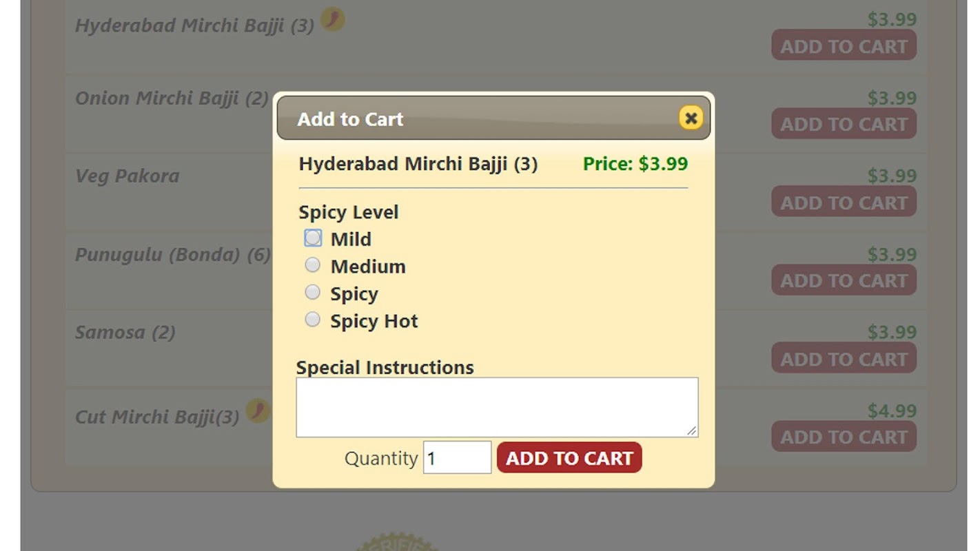Select the Mild spicy level
This screenshot has width=980, height=551.
(x=313, y=238)
